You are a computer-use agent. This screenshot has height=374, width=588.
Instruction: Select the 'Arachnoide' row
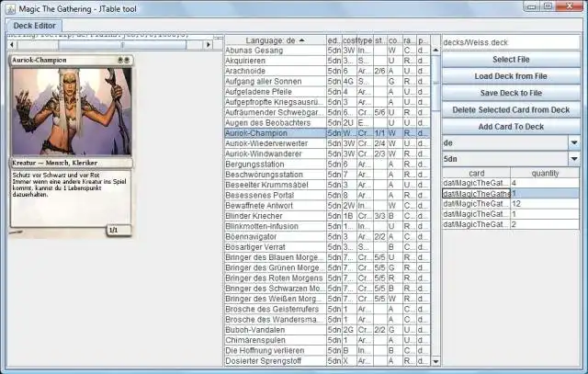pyautogui.click(x=327, y=71)
